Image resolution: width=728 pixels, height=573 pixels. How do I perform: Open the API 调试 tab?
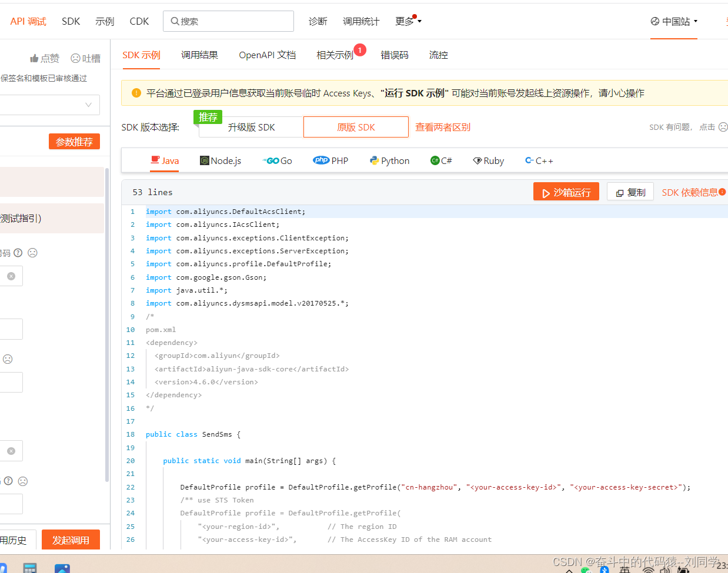click(x=28, y=21)
